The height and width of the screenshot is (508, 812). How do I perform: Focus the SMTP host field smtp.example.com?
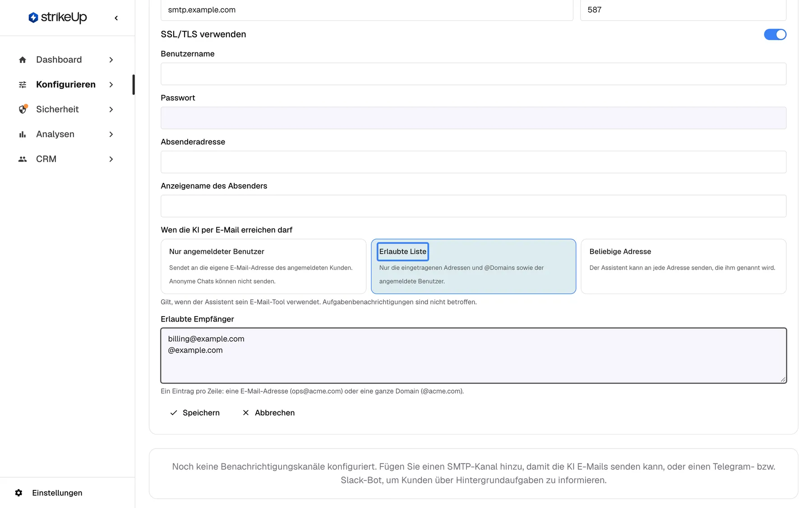[367, 10]
